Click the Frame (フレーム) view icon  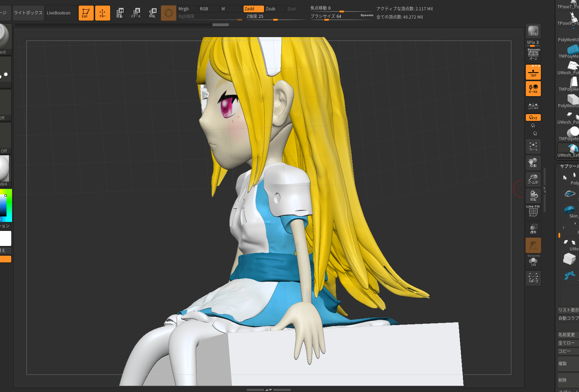[533, 146]
